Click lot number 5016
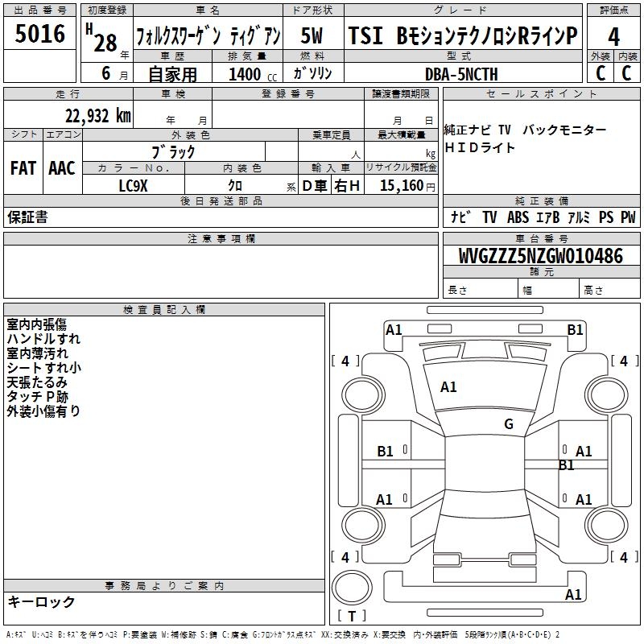Screen dimensions: 644x644 tap(39, 34)
